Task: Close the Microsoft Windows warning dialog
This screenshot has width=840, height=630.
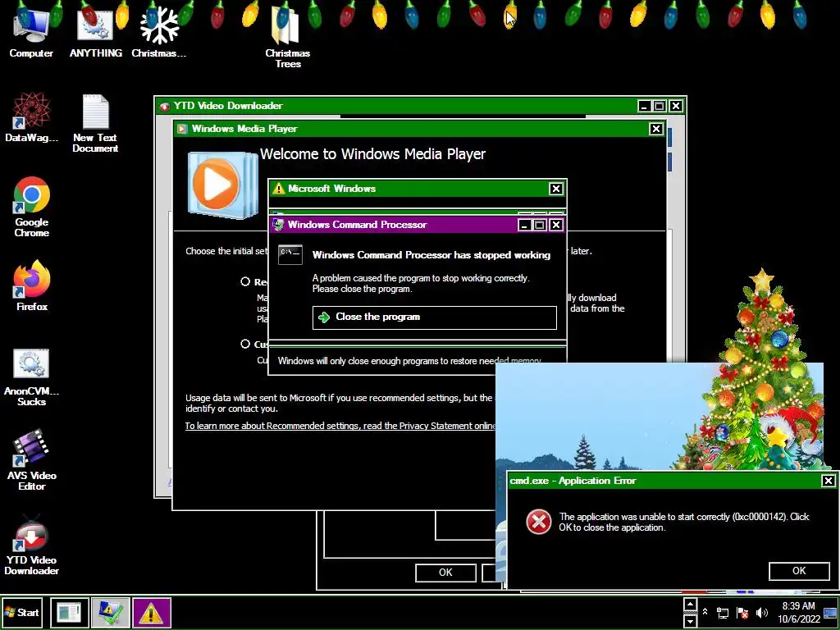Action: click(555, 189)
